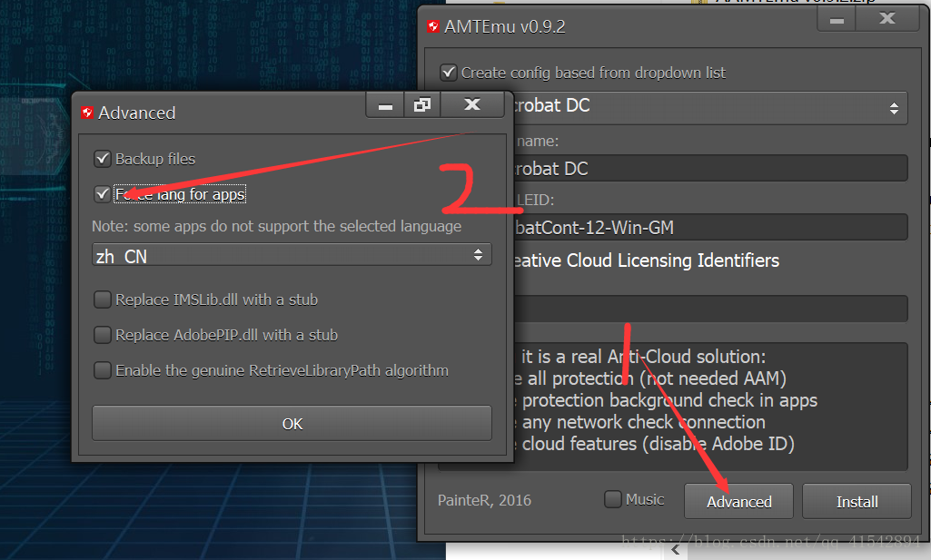The width and height of the screenshot is (931, 560).
Task: Minimize the AMTEmu v0.9.2 window
Action: (x=837, y=20)
